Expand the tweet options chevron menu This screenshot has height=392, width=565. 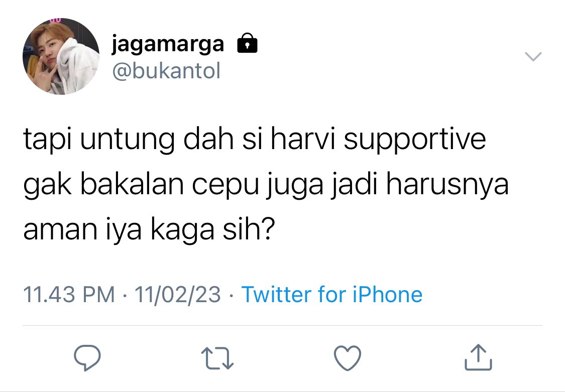[533, 57]
